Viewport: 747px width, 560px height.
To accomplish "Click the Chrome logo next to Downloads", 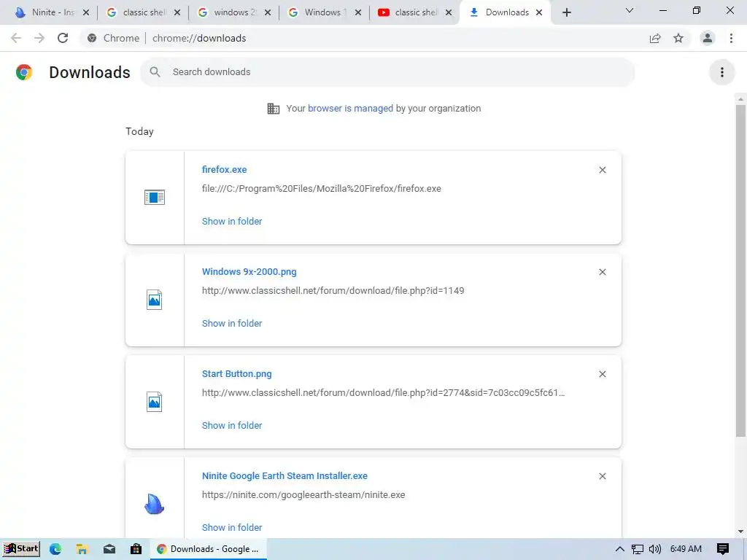I will coord(24,72).
